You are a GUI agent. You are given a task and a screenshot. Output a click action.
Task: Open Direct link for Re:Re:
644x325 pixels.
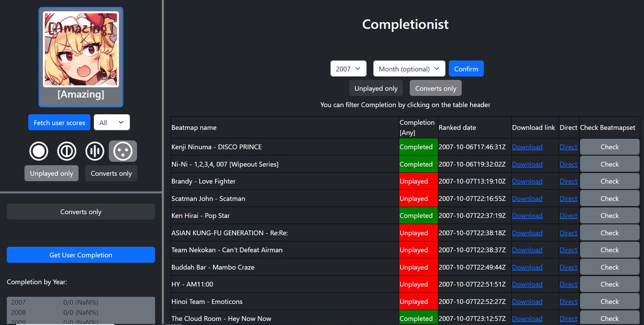click(568, 233)
